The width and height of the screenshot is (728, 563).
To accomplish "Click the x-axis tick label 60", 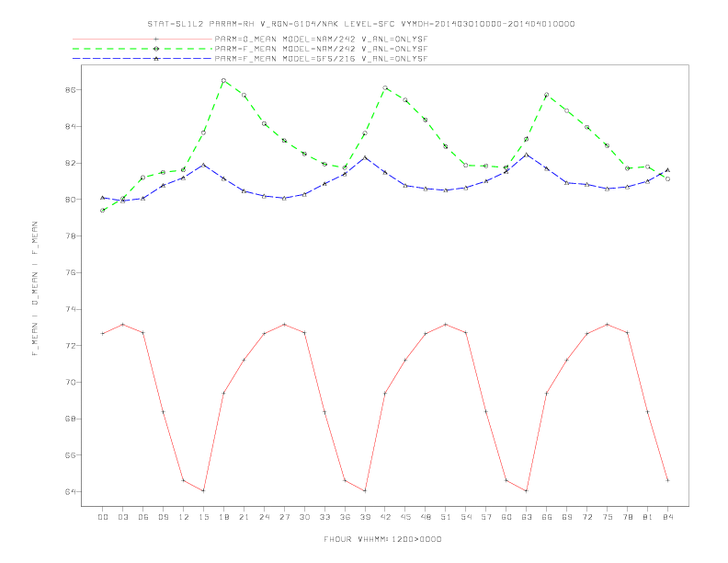I will 506,517.
